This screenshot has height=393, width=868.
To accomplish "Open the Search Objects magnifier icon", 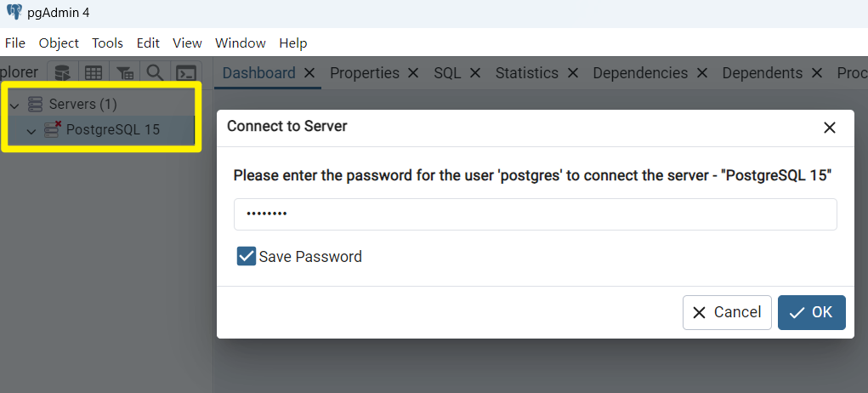I will tap(155, 73).
